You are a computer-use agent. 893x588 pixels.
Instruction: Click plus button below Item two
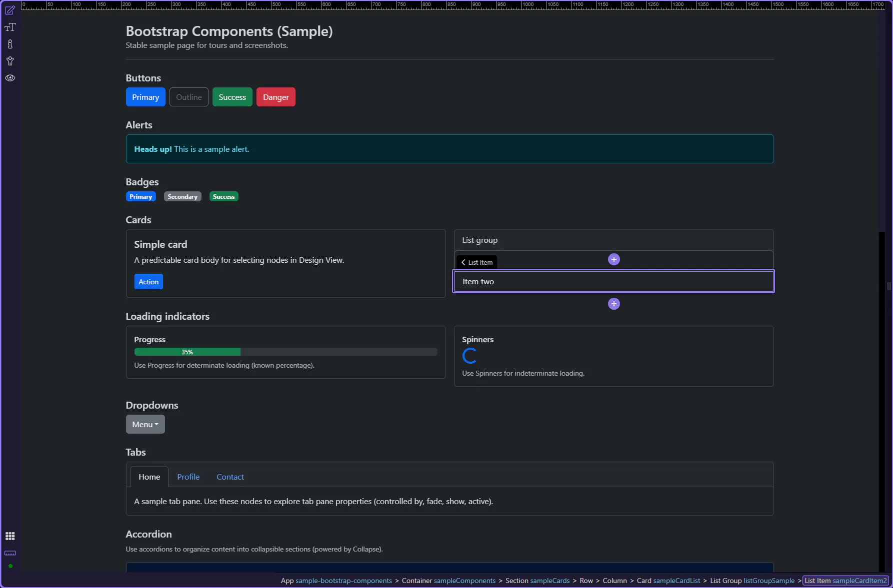[x=613, y=304]
